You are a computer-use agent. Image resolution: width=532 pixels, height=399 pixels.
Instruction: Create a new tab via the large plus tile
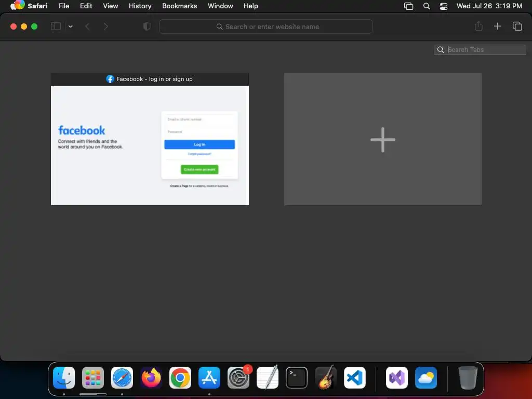[383, 139]
